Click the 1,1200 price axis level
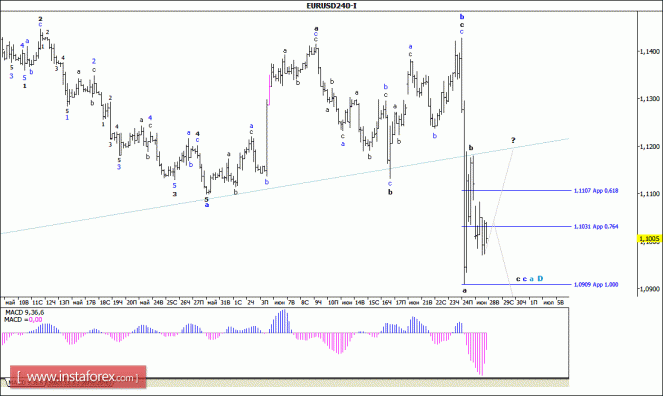This screenshot has height=396, width=663. (x=649, y=146)
